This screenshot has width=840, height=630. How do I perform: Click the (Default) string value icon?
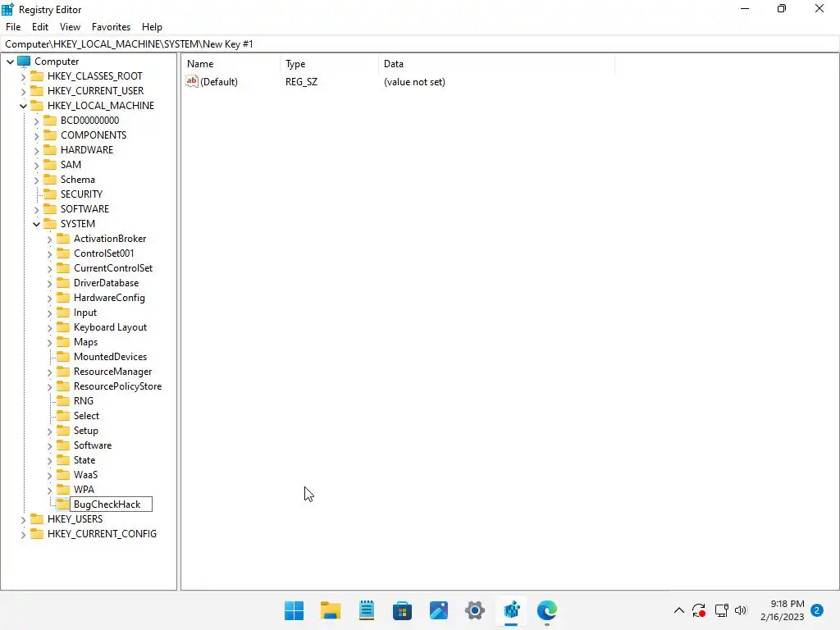(192, 81)
